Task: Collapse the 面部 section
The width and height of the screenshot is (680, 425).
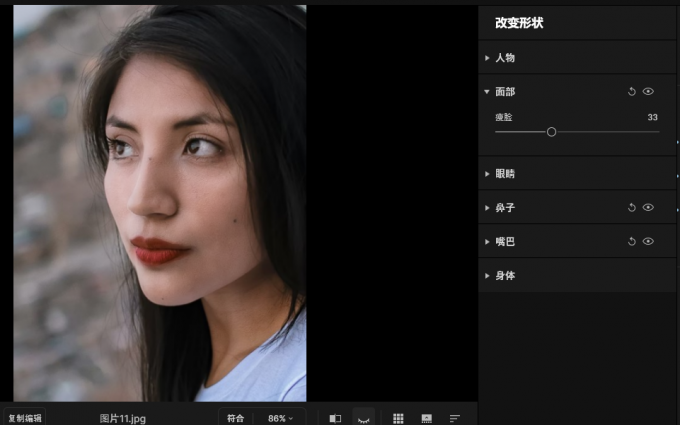Action: tap(487, 92)
